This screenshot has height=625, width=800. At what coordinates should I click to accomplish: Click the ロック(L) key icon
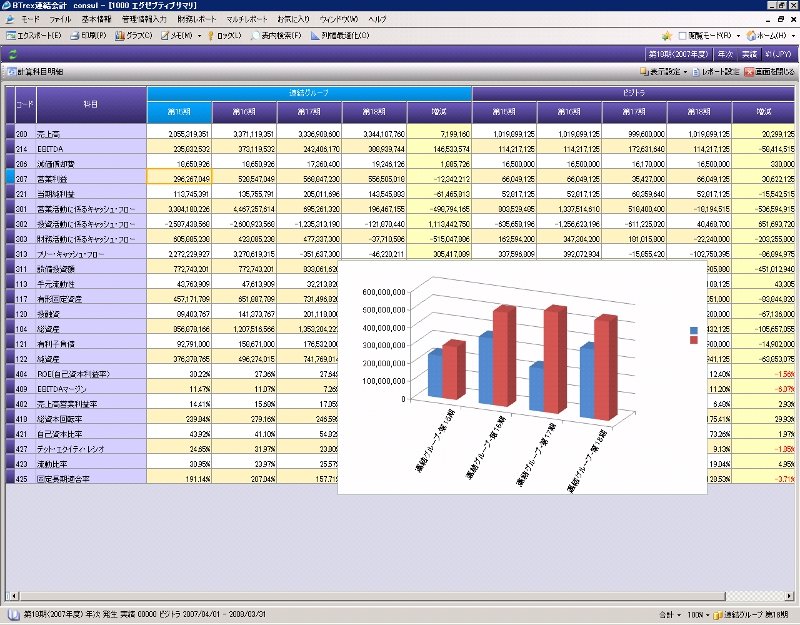pyautogui.click(x=211, y=36)
